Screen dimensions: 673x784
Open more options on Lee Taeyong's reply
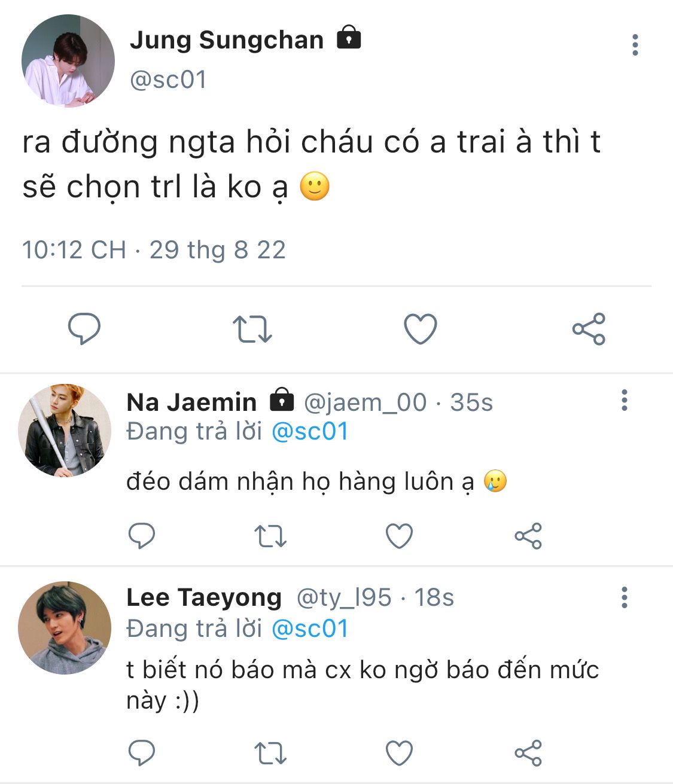pos(625,597)
